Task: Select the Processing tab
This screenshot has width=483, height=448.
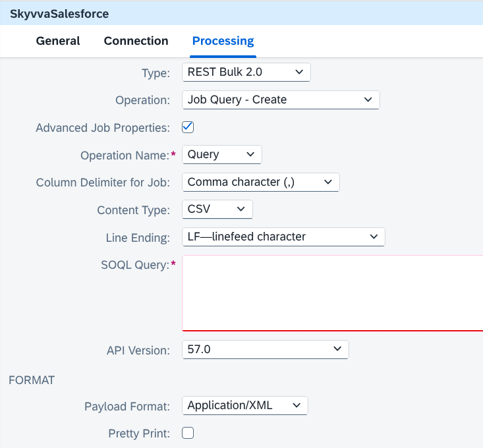Action: point(223,41)
